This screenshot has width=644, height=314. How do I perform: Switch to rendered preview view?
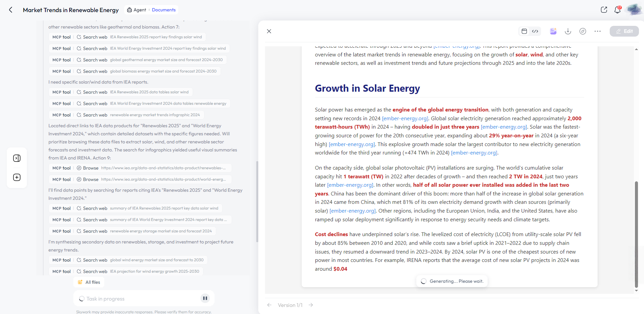pos(524,31)
